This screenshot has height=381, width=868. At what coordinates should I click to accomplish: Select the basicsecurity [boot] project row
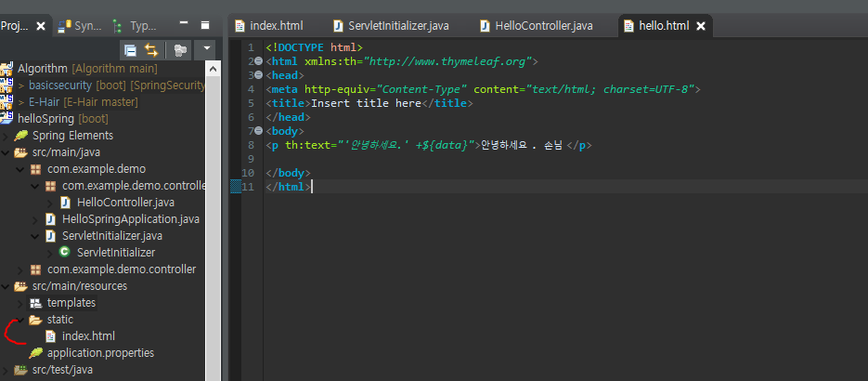pos(102,85)
